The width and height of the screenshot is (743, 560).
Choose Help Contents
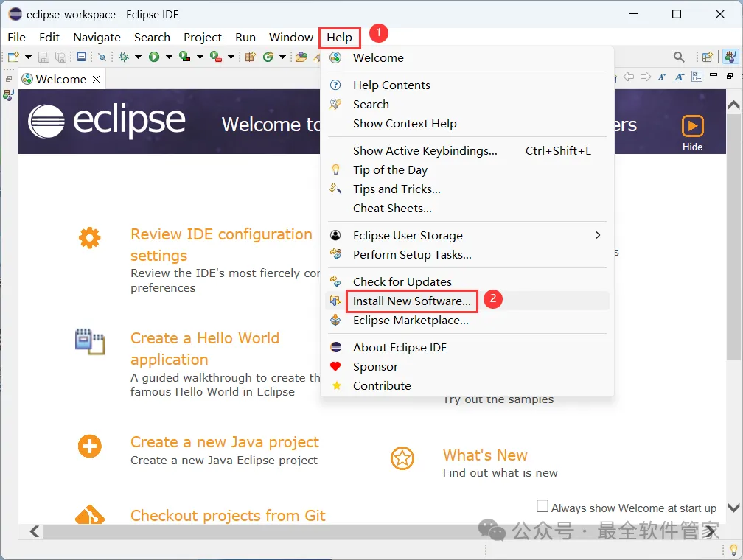click(x=467, y=85)
